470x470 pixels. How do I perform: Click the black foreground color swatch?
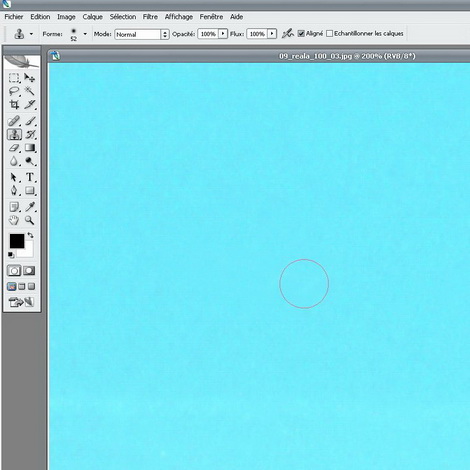click(x=17, y=241)
